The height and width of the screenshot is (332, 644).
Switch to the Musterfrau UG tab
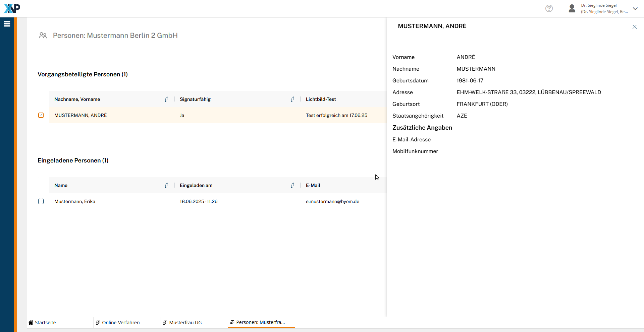(x=194, y=323)
